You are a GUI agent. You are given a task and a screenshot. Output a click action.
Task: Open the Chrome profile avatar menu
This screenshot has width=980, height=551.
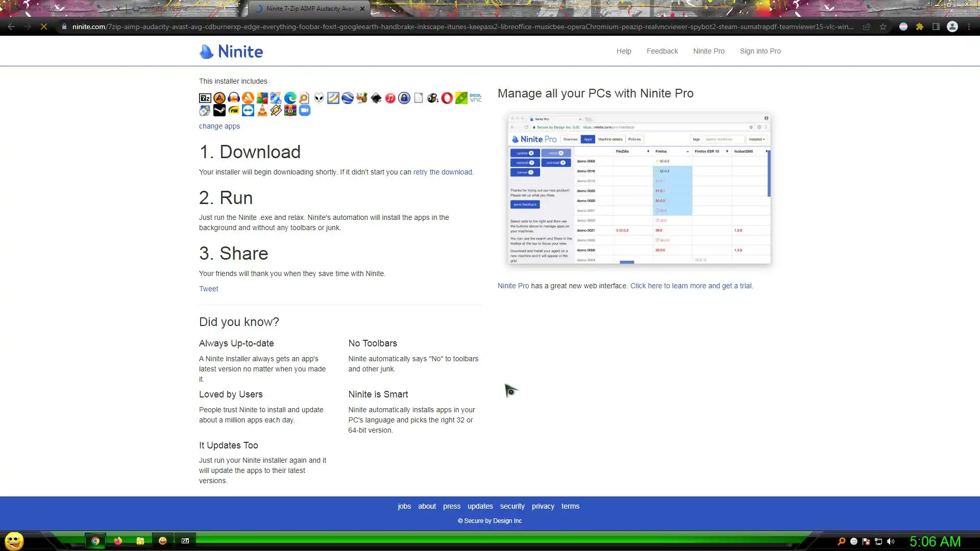point(952,27)
